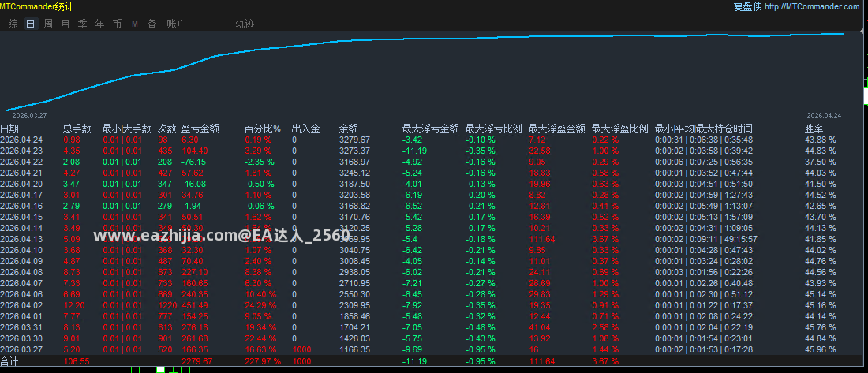Click the 2026.04.24 chart axis end label
This screenshot has width=868, height=373.
824,116
